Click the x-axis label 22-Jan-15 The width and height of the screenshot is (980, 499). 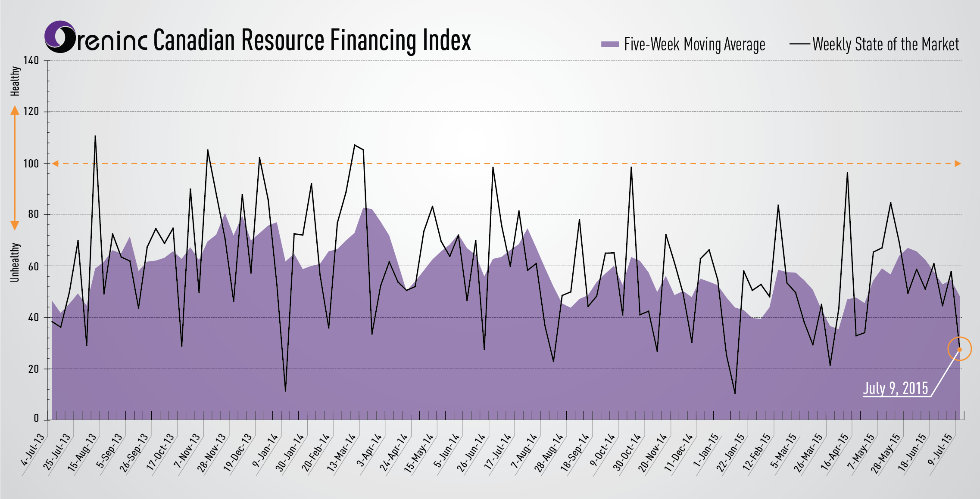[731, 453]
